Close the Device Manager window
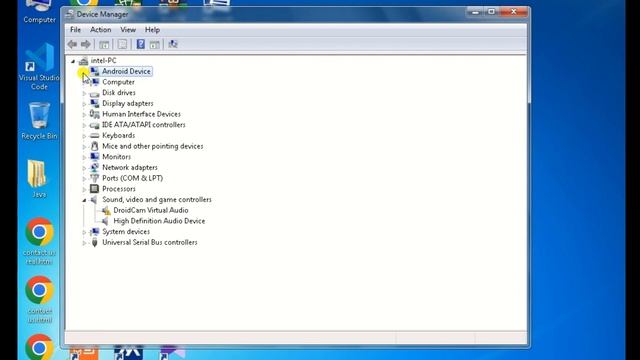 [514, 12]
